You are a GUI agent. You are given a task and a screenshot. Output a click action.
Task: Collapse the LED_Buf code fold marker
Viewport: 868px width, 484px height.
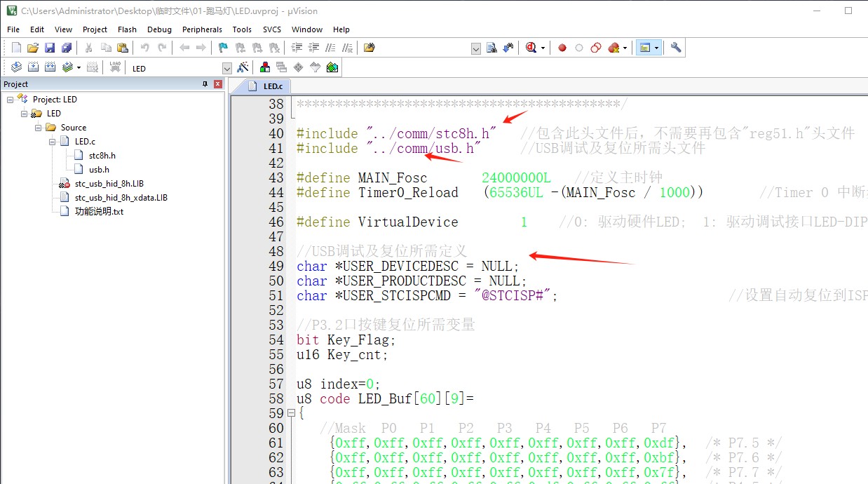[291, 413]
